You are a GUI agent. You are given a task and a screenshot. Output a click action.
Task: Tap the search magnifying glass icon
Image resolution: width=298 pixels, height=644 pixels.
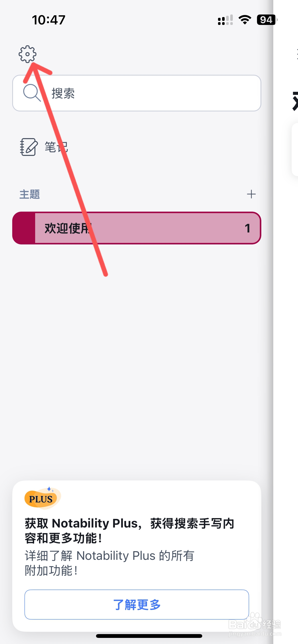[x=32, y=93]
